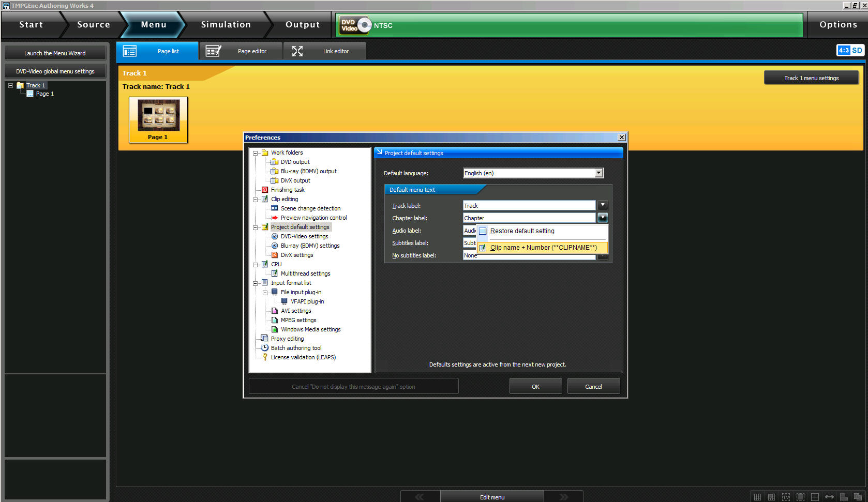Click the Track label text field
The image size is (868, 502).
pyautogui.click(x=529, y=205)
